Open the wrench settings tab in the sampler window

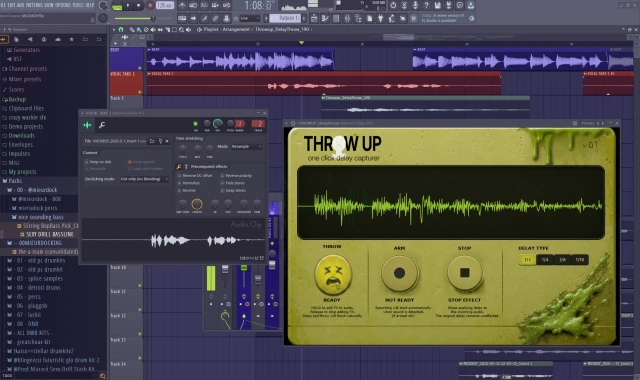tap(102, 125)
